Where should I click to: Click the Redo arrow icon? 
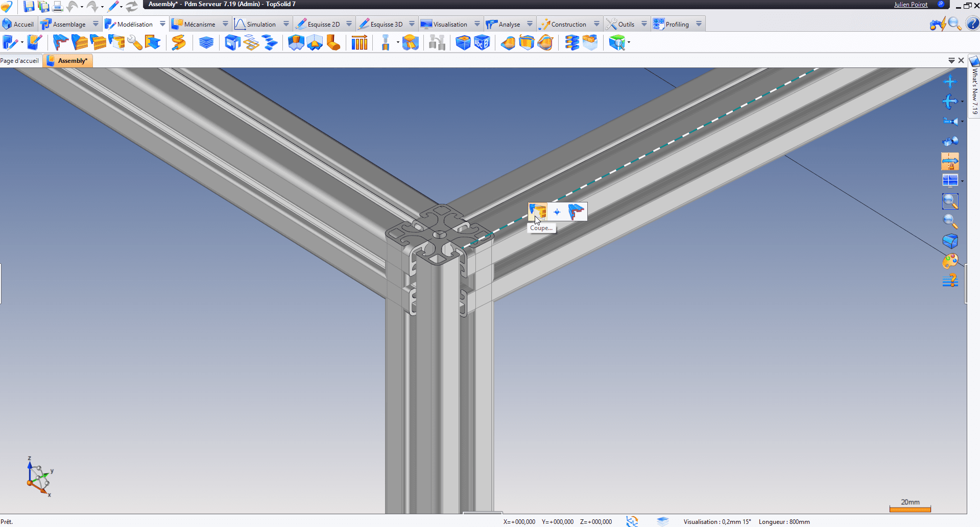coord(92,7)
